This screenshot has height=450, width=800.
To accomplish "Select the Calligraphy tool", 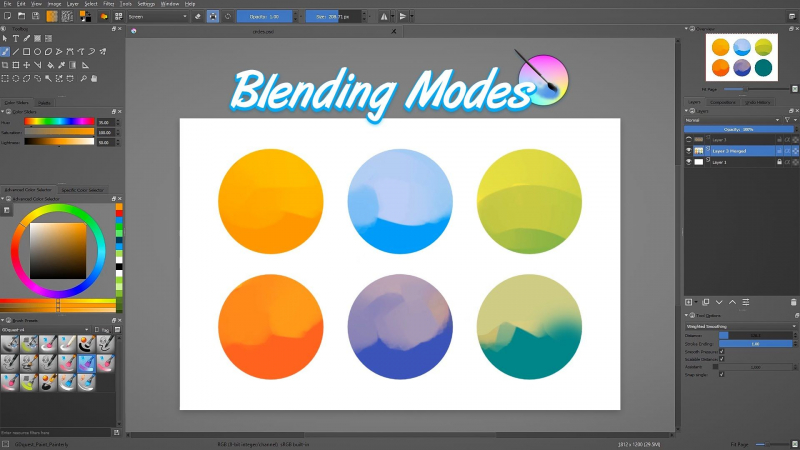I will [27, 38].
